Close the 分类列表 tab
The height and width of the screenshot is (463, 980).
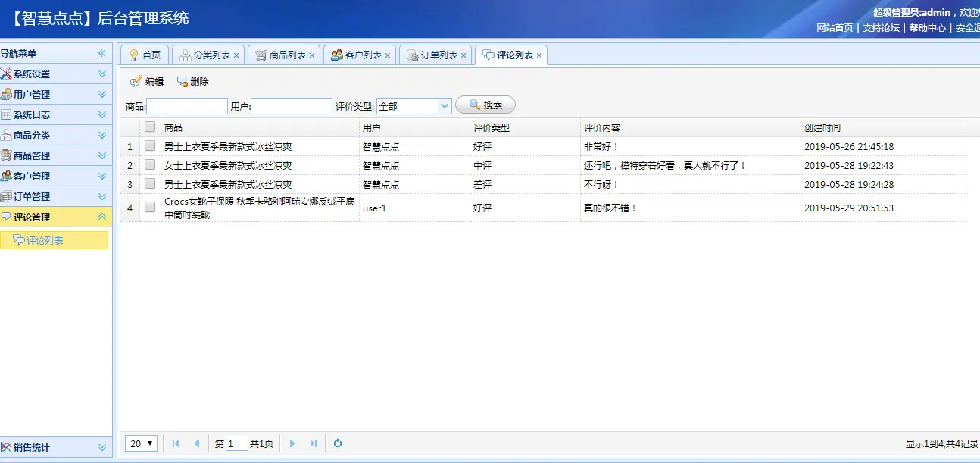point(236,55)
